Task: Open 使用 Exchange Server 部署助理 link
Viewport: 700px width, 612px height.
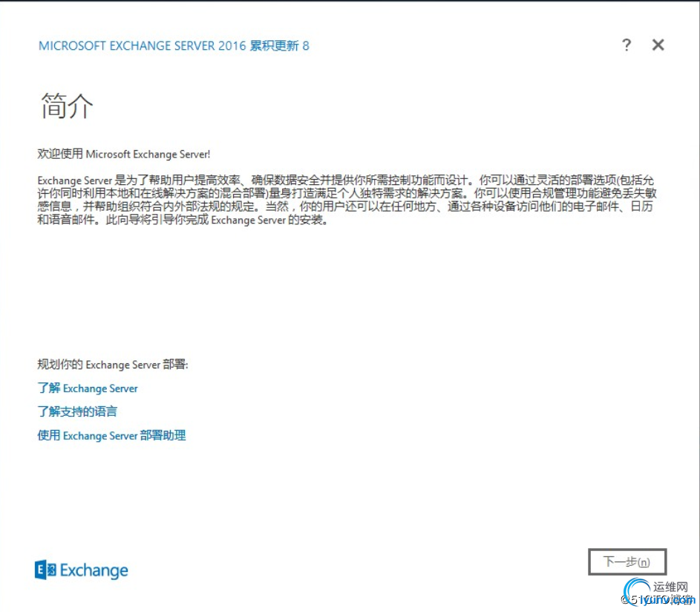Action: click(x=111, y=435)
